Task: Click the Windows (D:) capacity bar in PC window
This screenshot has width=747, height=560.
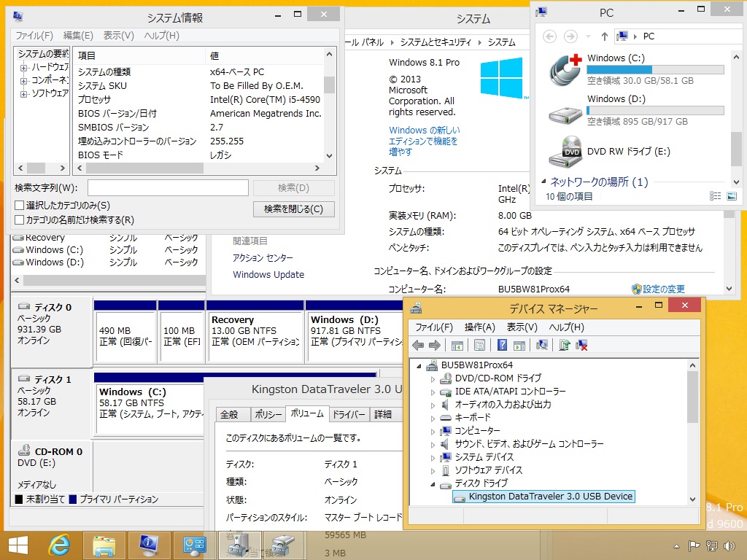Action: point(656,111)
